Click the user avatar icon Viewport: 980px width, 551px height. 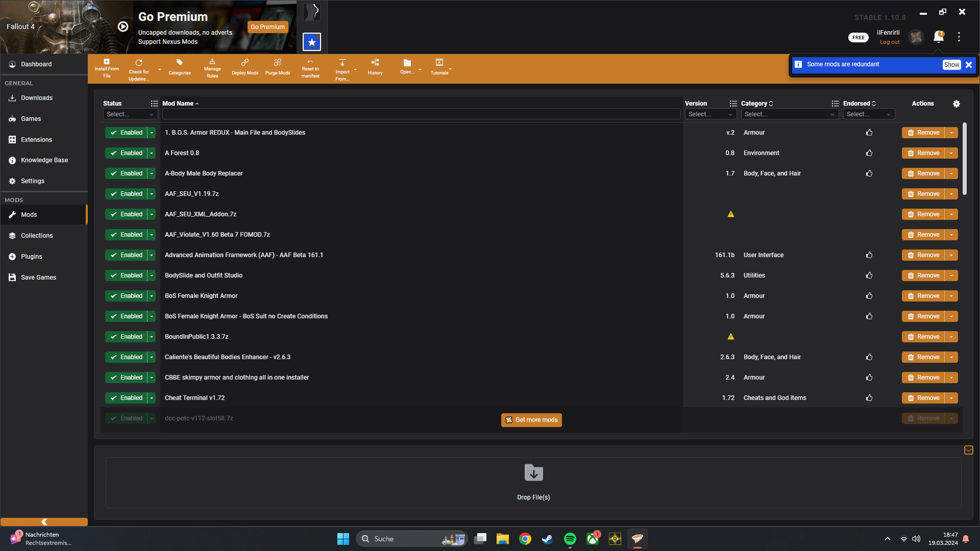pyautogui.click(x=917, y=37)
